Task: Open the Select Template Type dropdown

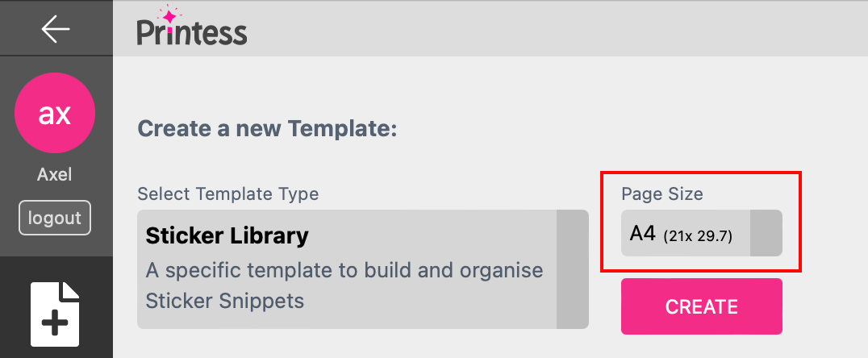Action: (x=362, y=269)
